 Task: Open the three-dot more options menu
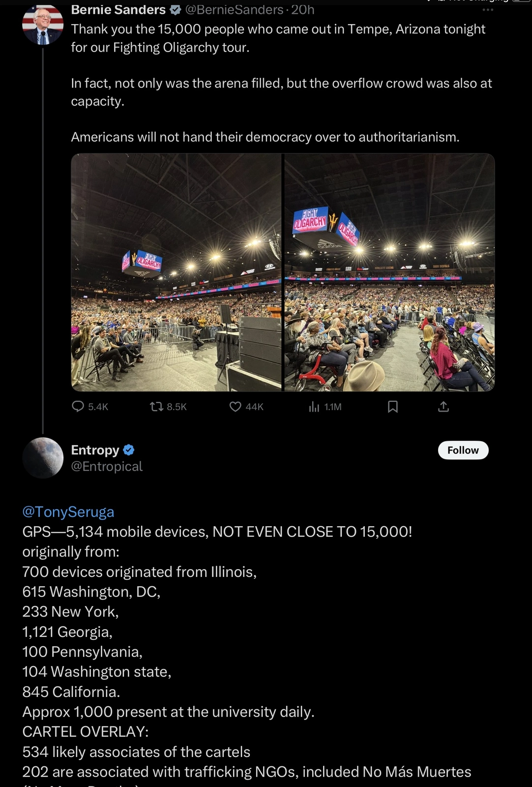[488, 10]
